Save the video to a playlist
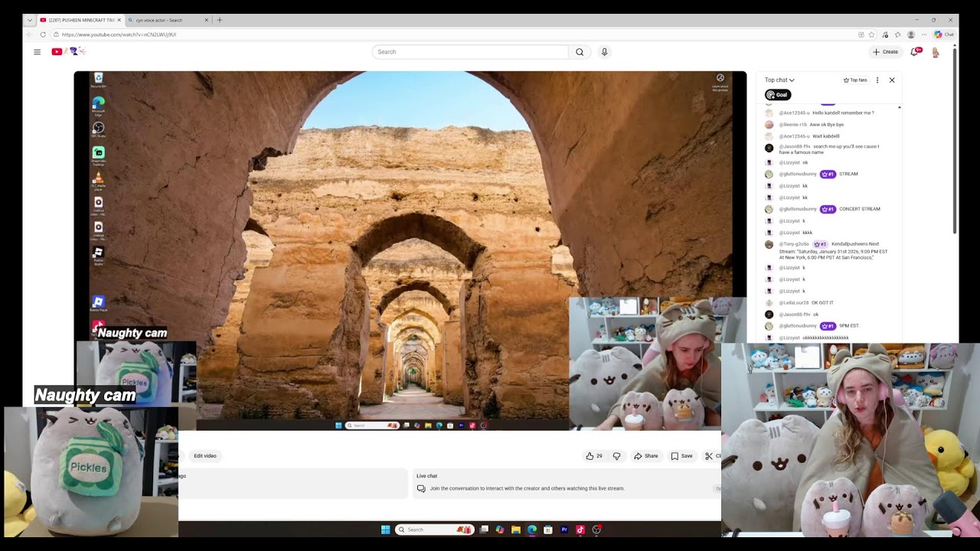The width and height of the screenshot is (980, 551). click(x=681, y=456)
